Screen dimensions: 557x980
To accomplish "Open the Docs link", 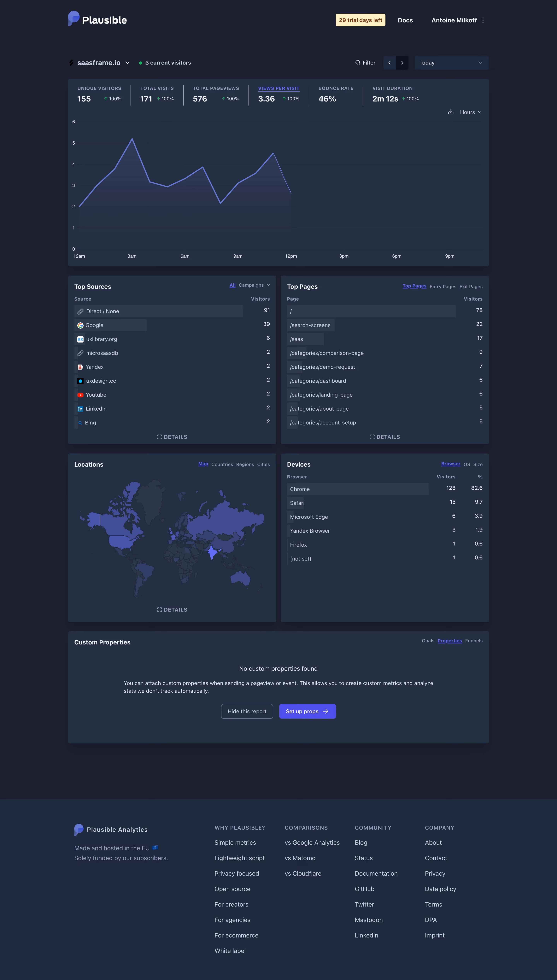I will click(405, 20).
